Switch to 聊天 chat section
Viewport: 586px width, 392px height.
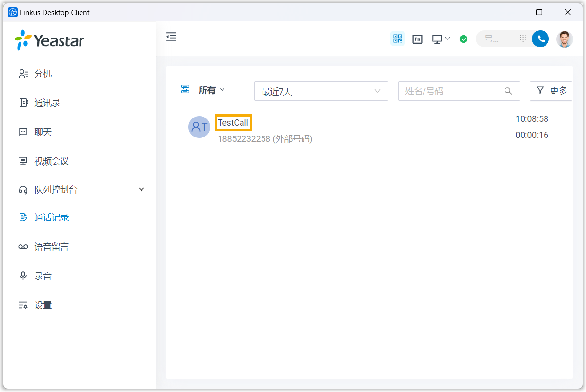tap(43, 132)
